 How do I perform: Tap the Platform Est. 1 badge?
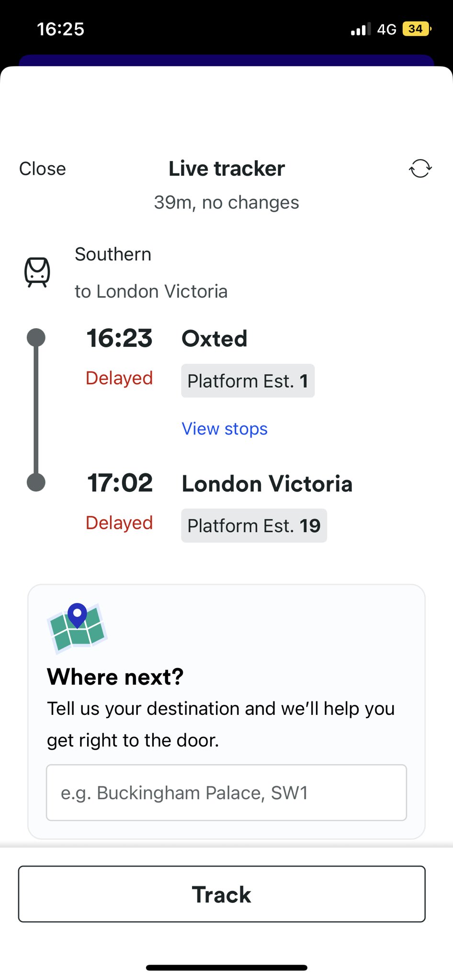coord(248,381)
